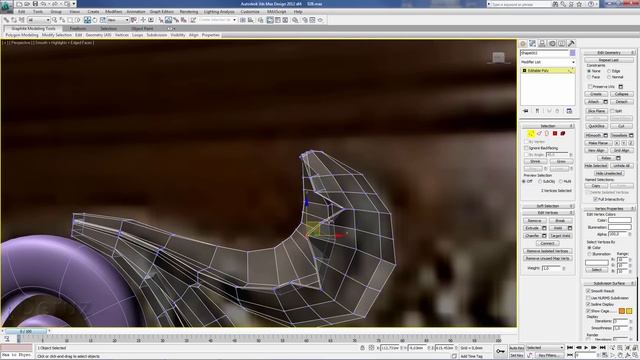Select the Edge constraint radio button
Viewport: 640px width, 360px height.
tap(609, 71)
